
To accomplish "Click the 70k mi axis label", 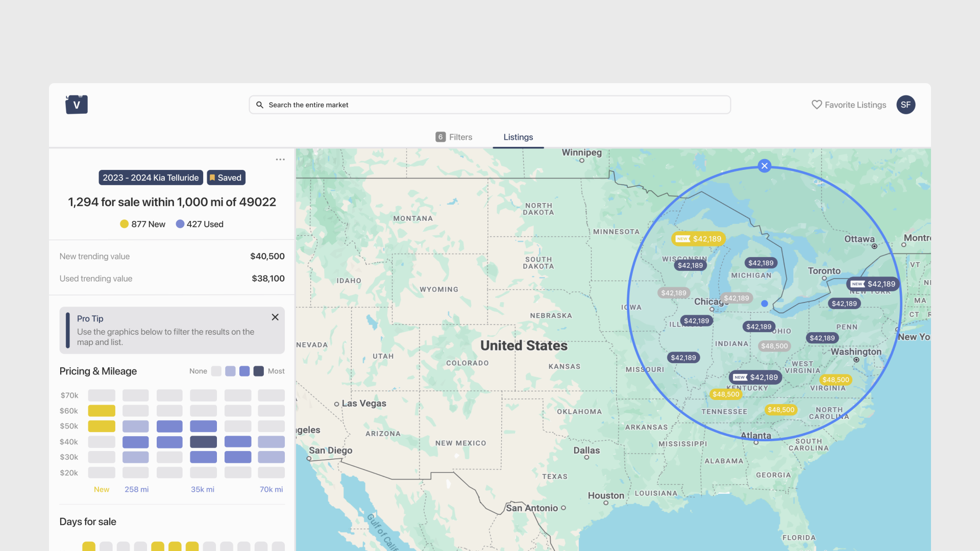I will (271, 489).
